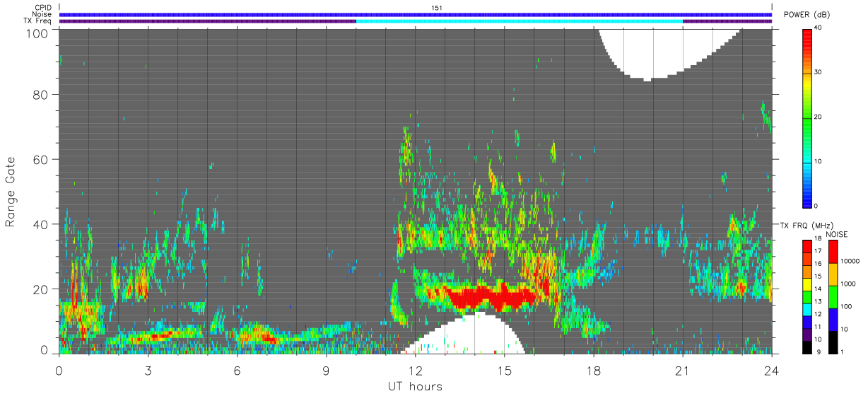Click the "24" tick on UT hours axis
This screenshot has width=868, height=401.
coord(771,370)
